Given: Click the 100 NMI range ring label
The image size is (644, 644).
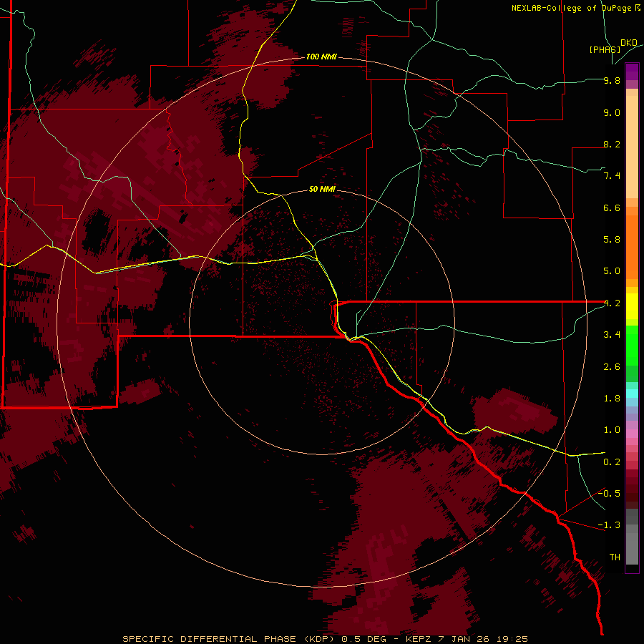Looking at the screenshot, I should (x=321, y=57).
